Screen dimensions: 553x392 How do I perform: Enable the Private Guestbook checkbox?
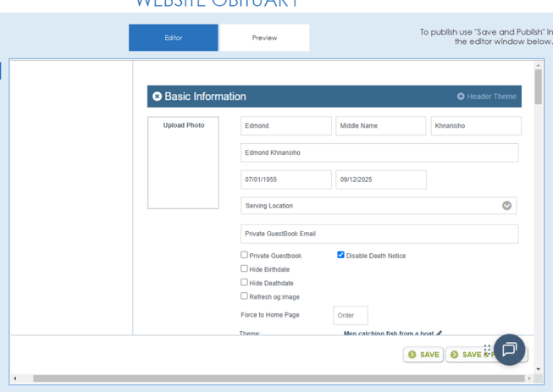point(244,255)
